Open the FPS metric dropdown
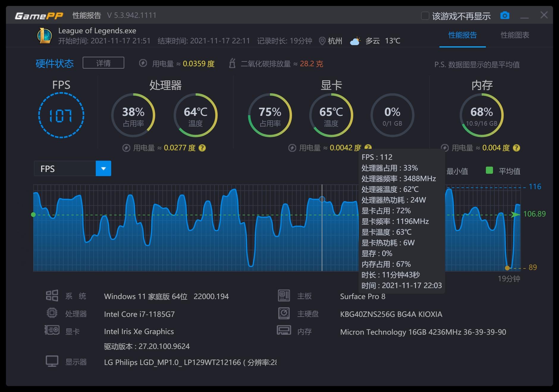The width and height of the screenshot is (559, 392). coord(103,168)
